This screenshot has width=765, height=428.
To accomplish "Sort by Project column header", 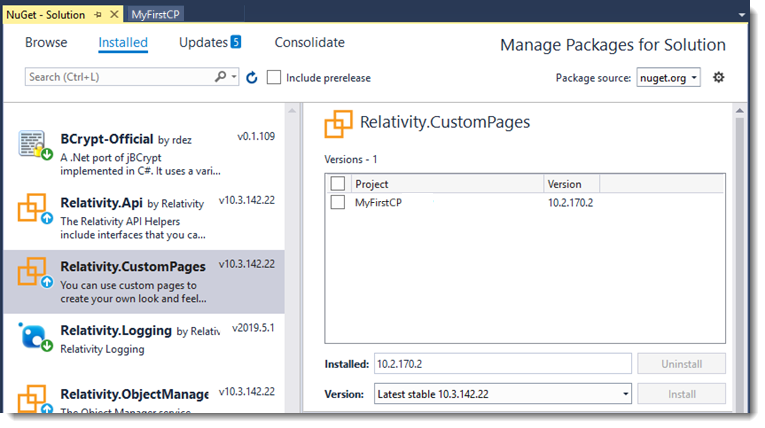I will coord(447,184).
